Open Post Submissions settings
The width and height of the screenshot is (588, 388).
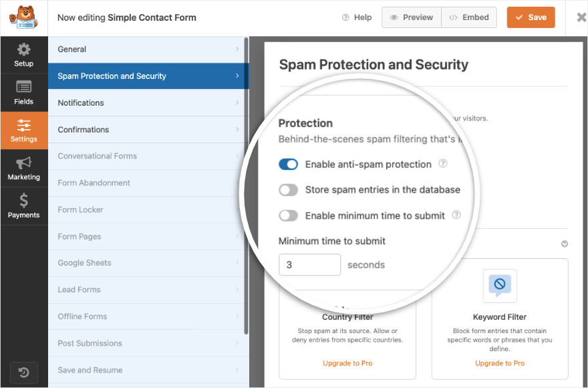click(148, 343)
